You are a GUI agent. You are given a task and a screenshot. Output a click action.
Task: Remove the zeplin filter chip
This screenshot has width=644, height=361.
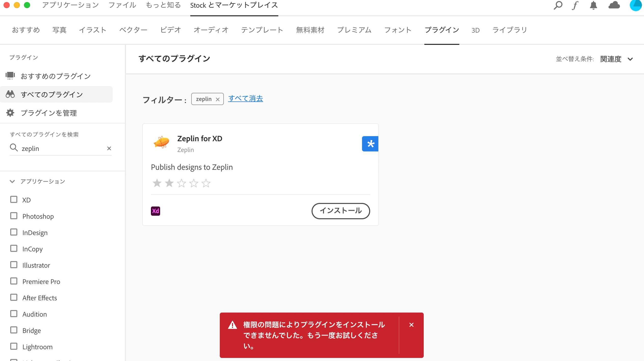[218, 99]
